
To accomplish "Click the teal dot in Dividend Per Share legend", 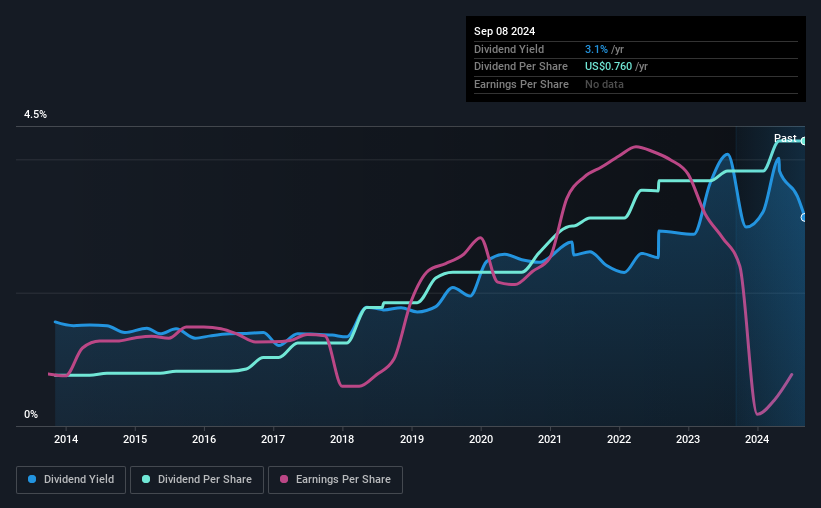I will (x=146, y=480).
